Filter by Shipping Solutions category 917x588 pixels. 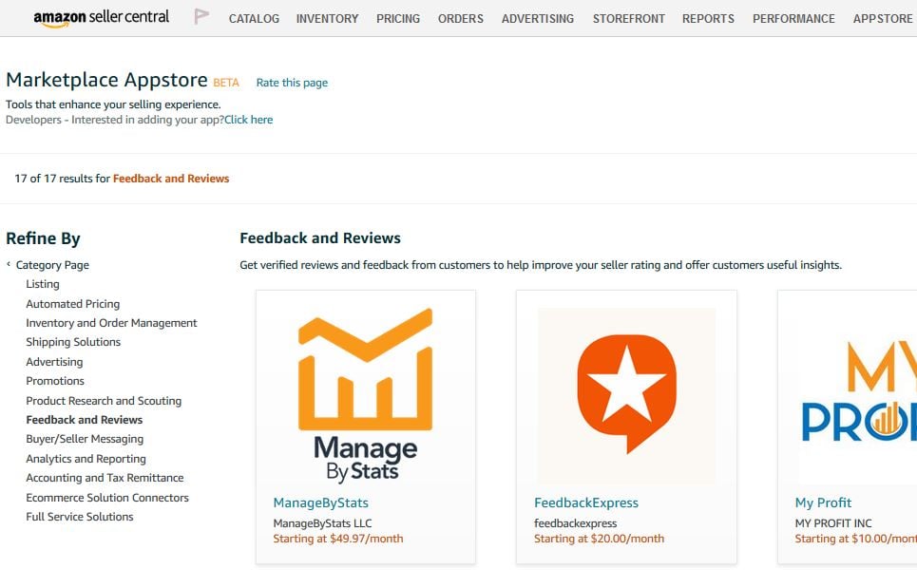73,342
